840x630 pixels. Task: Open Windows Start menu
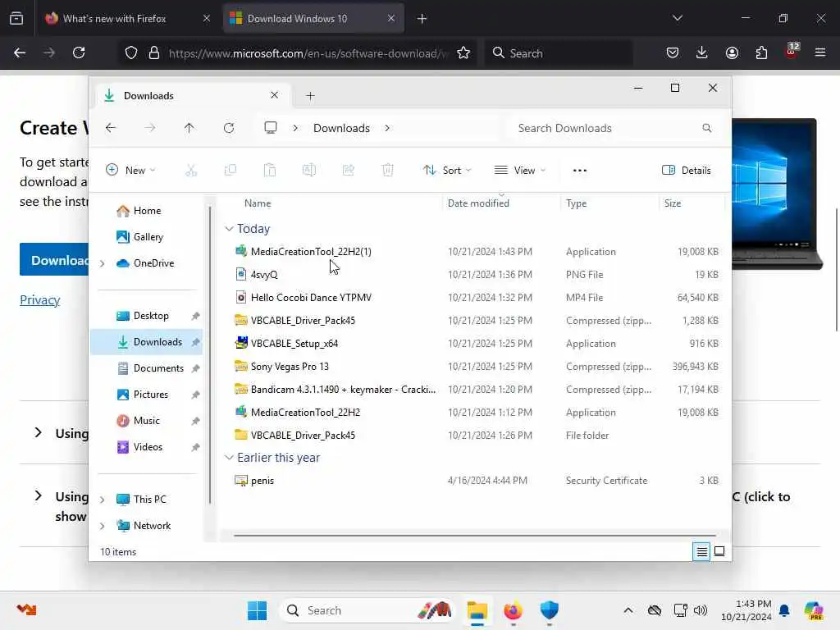(257, 610)
